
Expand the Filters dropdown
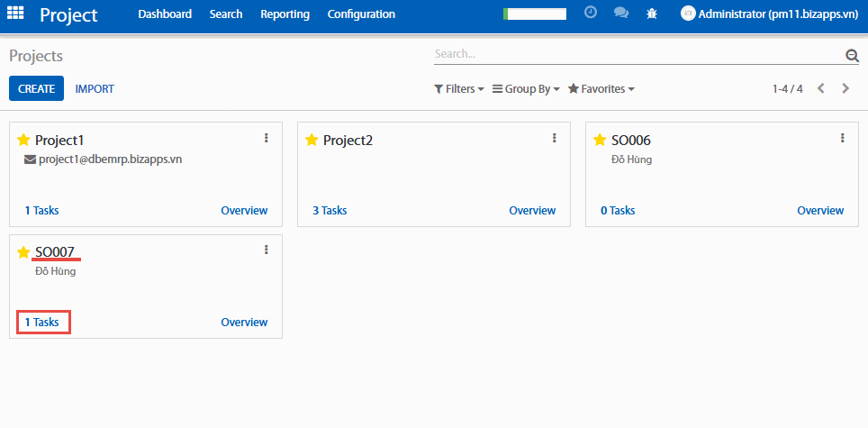click(x=459, y=89)
